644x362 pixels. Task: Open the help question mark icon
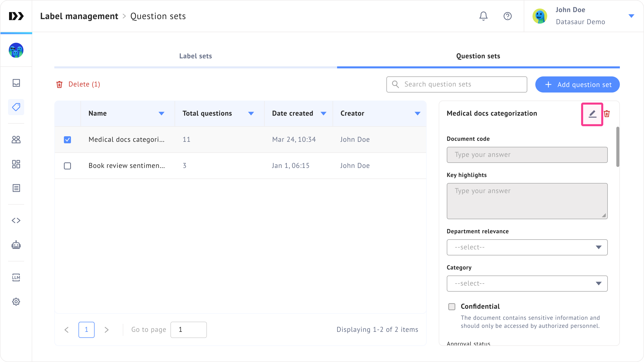(x=507, y=16)
